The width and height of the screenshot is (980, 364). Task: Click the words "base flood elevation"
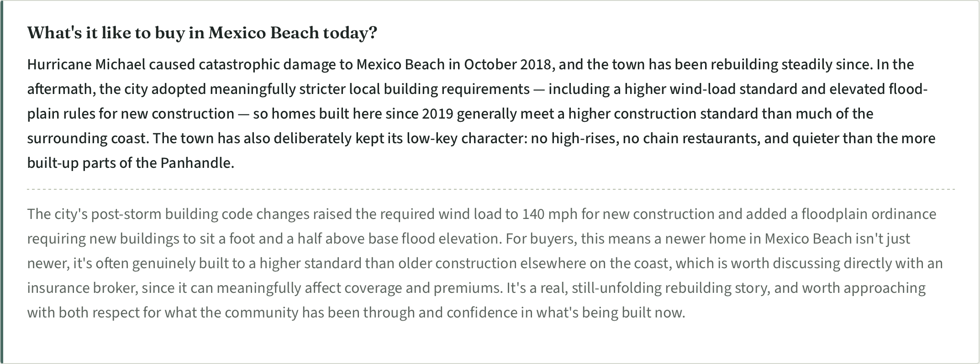433,239
